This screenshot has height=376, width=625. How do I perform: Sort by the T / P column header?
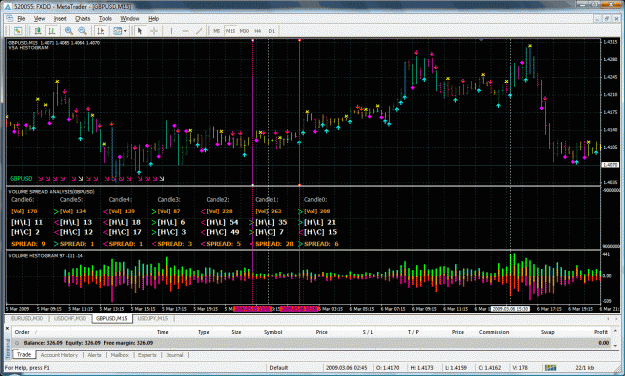[413, 332]
